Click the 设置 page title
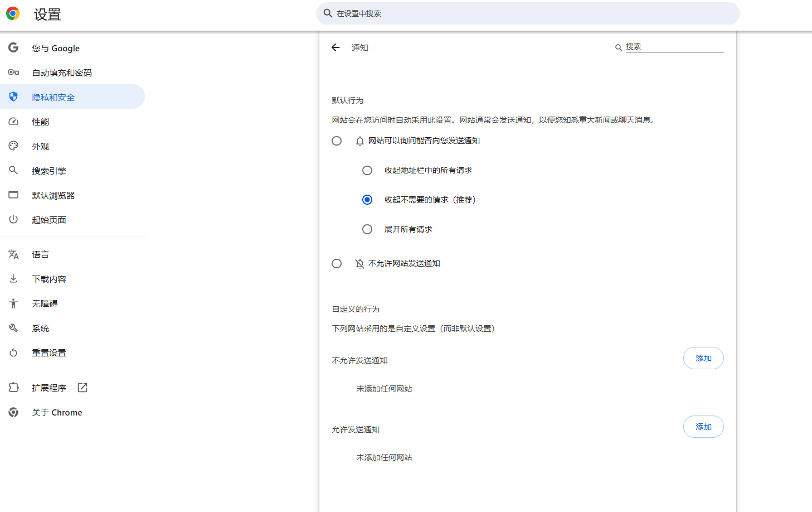 (47, 15)
